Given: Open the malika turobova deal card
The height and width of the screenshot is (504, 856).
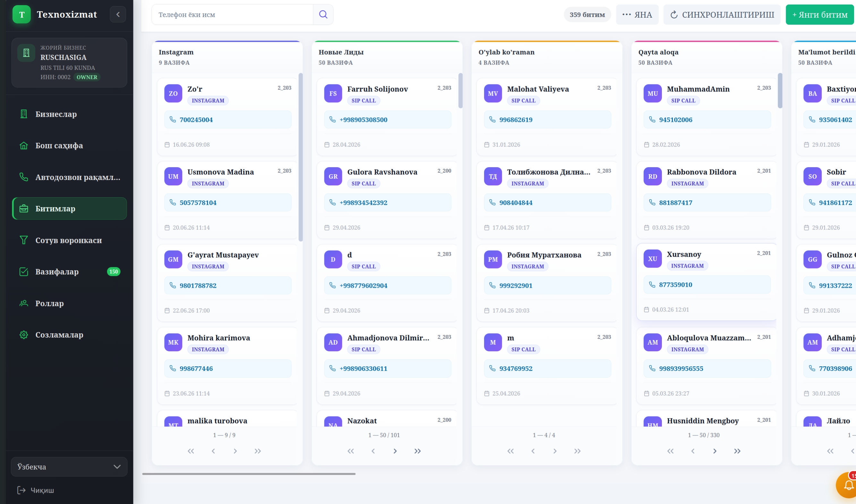Looking at the screenshot, I should [227, 418].
